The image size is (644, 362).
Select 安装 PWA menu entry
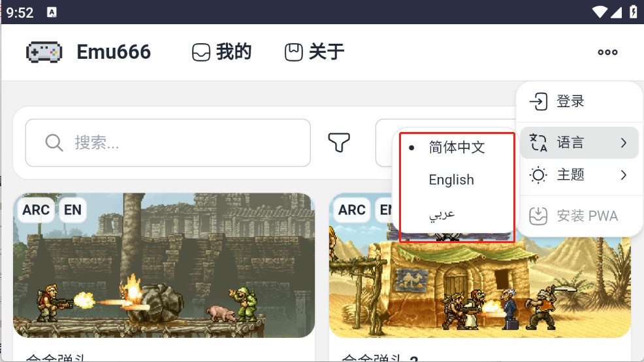(x=579, y=216)
